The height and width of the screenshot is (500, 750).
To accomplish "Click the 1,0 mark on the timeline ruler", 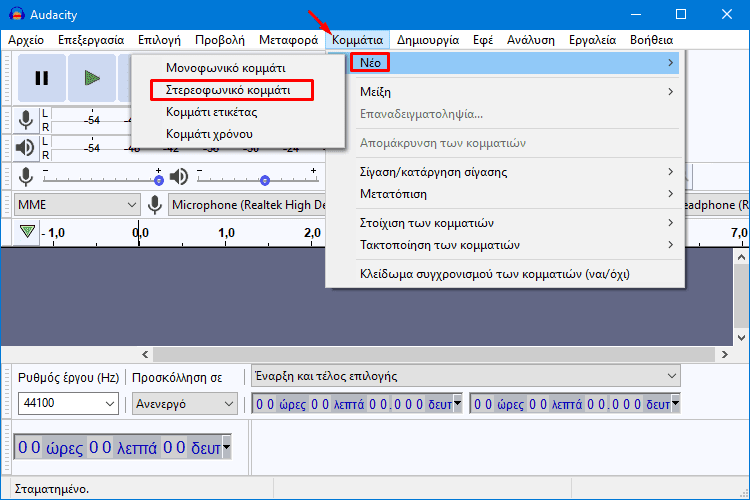I will (x=226, y=233).
